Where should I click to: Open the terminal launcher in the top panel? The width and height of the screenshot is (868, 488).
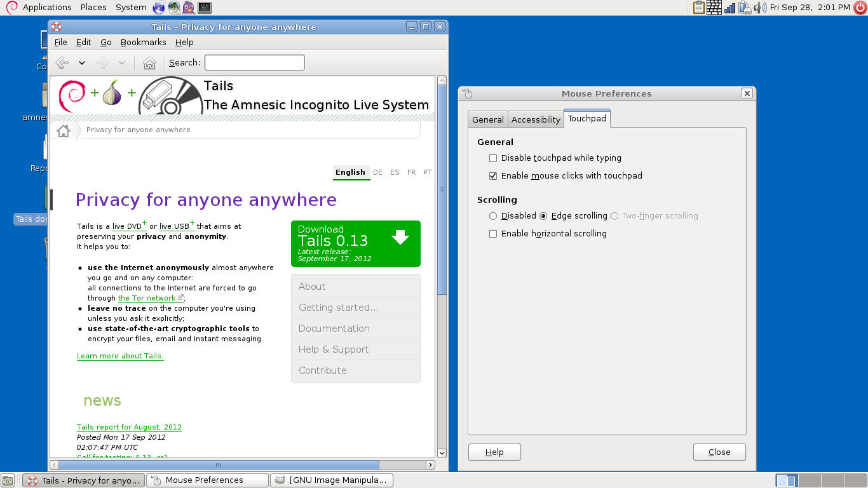(205, 8)
